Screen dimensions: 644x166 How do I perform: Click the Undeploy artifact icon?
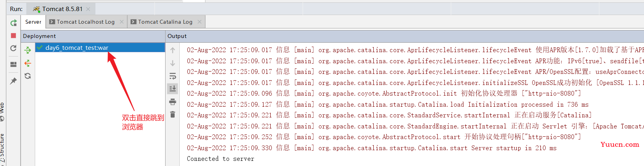[x=28, y=63]
